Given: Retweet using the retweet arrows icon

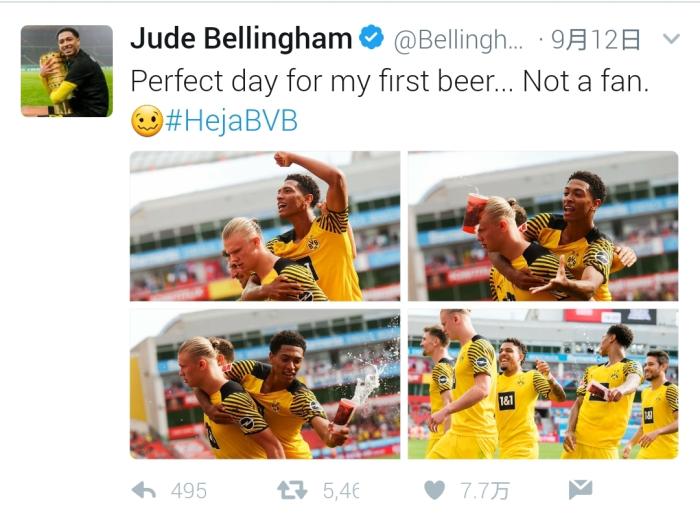Looking at the screenshot, I should [292, 490].
